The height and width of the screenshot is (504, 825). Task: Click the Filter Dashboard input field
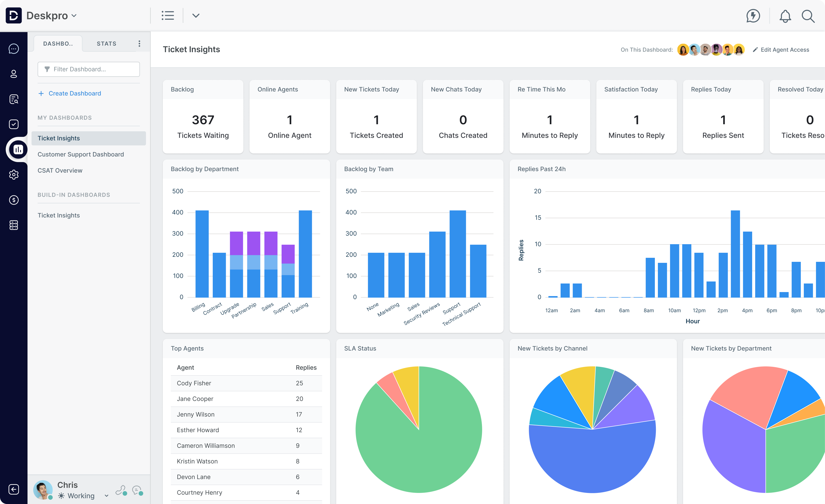point(89,69)
